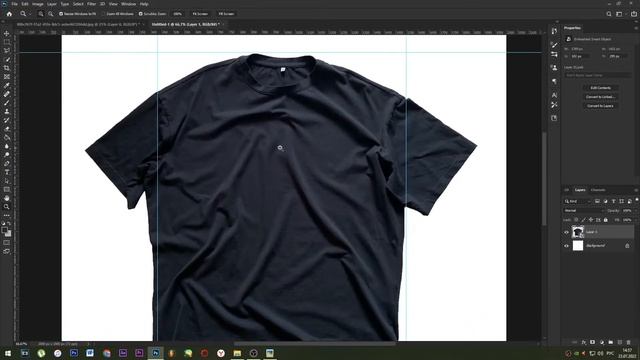Open the Image menu
640x360 pixels.
pos(38,4)
